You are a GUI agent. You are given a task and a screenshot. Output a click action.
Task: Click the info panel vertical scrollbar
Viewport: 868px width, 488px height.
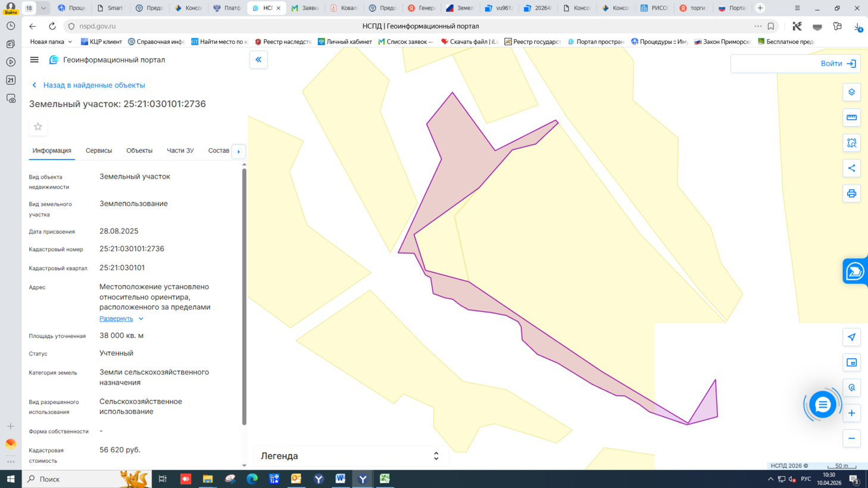point(244,298)
